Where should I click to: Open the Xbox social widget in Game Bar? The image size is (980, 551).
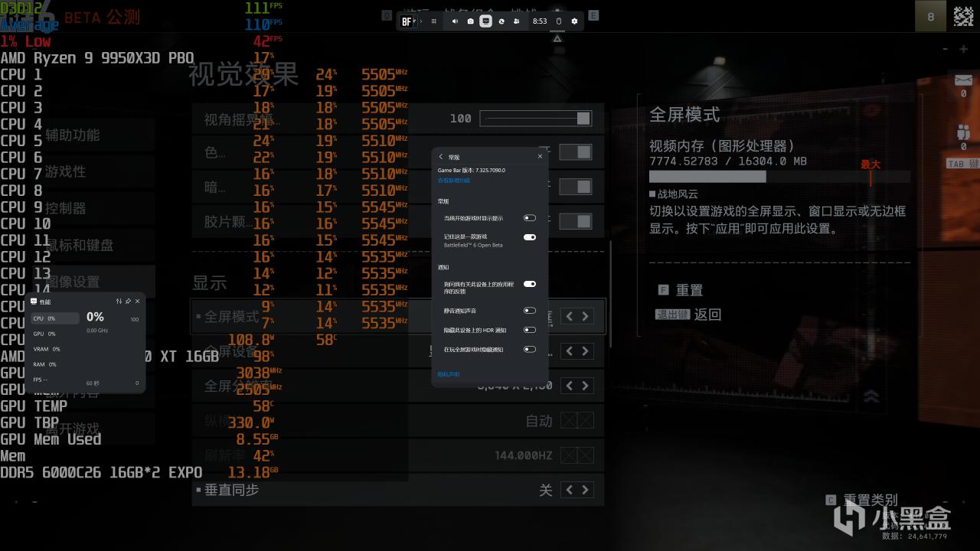[517, 21]
